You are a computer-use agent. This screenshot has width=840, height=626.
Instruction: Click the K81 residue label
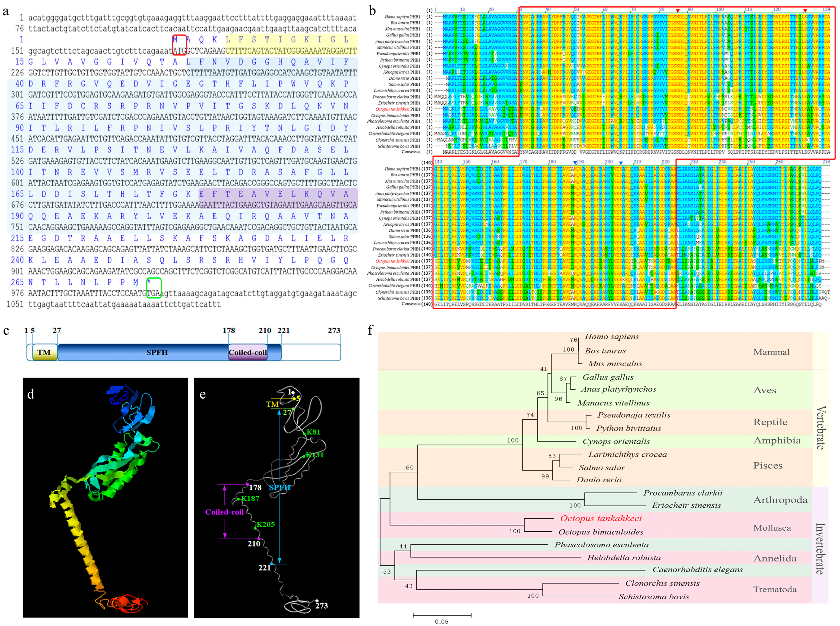coord(313,432)
